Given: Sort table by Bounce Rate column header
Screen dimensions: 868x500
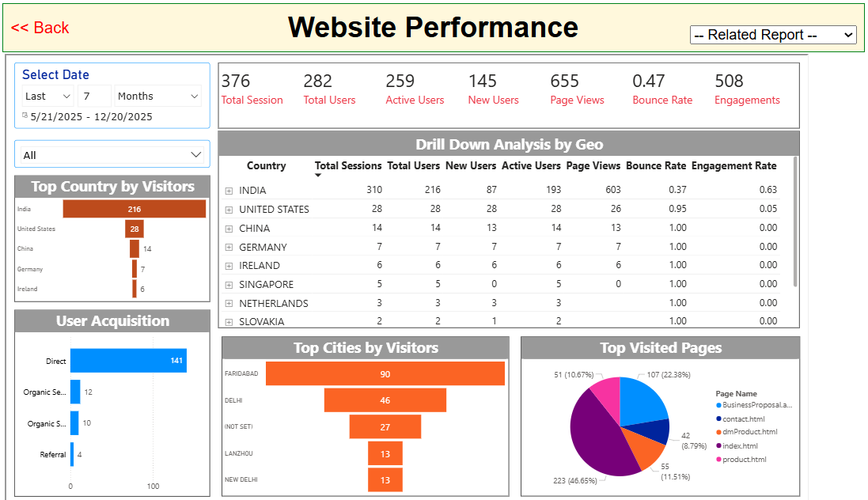Looking at the screenshot, I should (655, 166).
